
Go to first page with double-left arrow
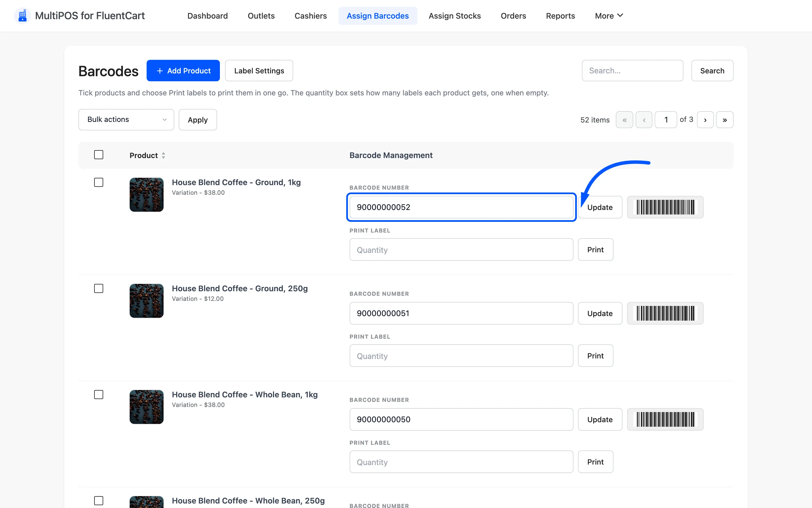coord(624,120)
